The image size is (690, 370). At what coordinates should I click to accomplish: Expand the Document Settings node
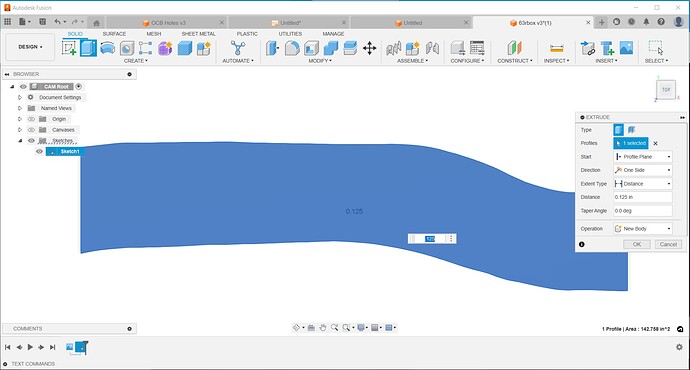tap(20, 98)
